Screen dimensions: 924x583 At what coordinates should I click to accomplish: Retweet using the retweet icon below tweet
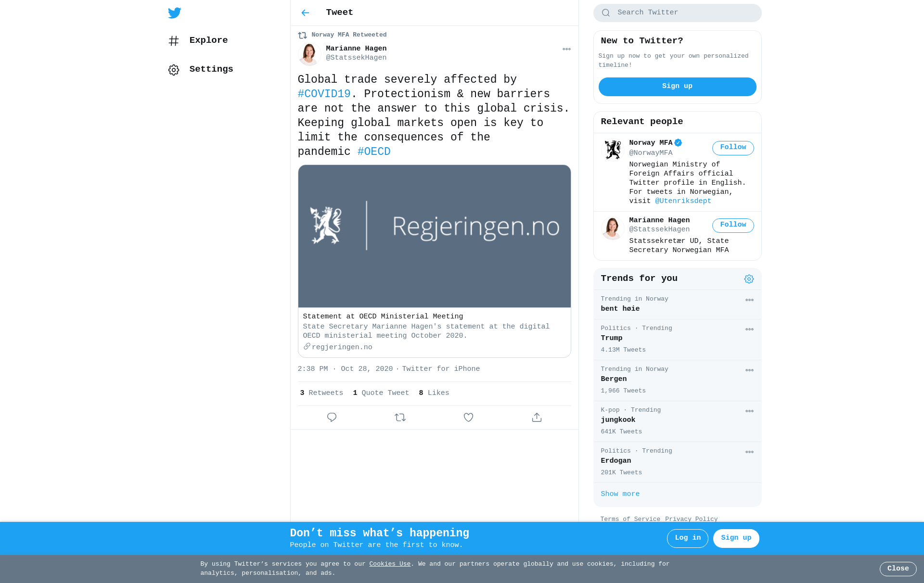click(400, 418)
